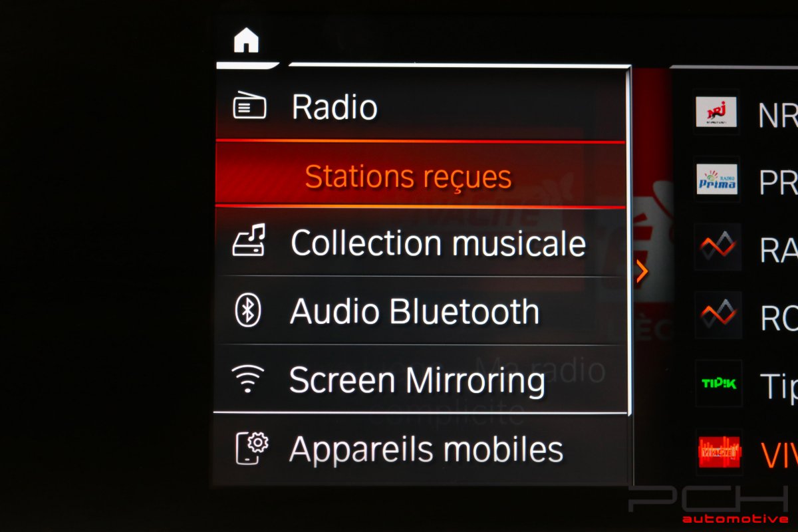Open the Radio menu entry
This screenshot has width=798, height=532.
click(x=420, y=106)
